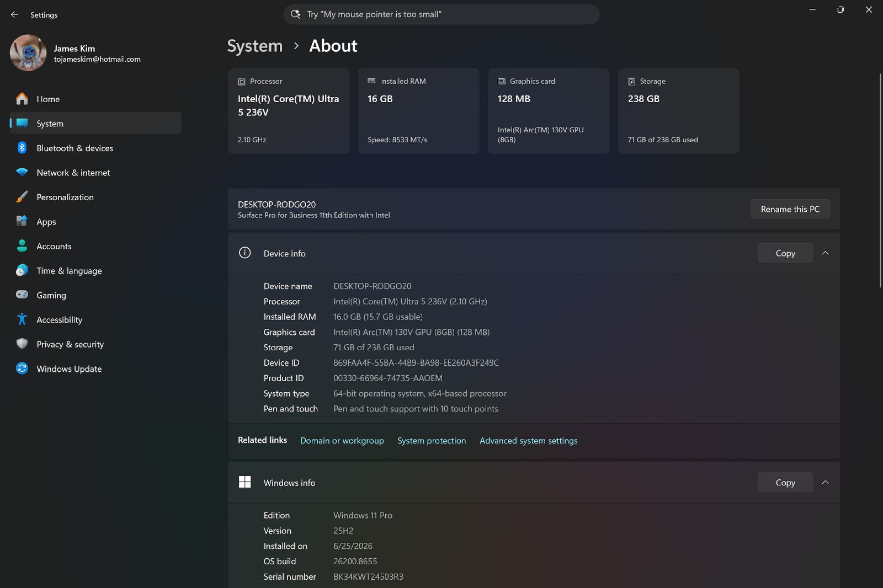Click the OS build value 26200.8655
Screen dimensions: 883x588
coord(355,562)
